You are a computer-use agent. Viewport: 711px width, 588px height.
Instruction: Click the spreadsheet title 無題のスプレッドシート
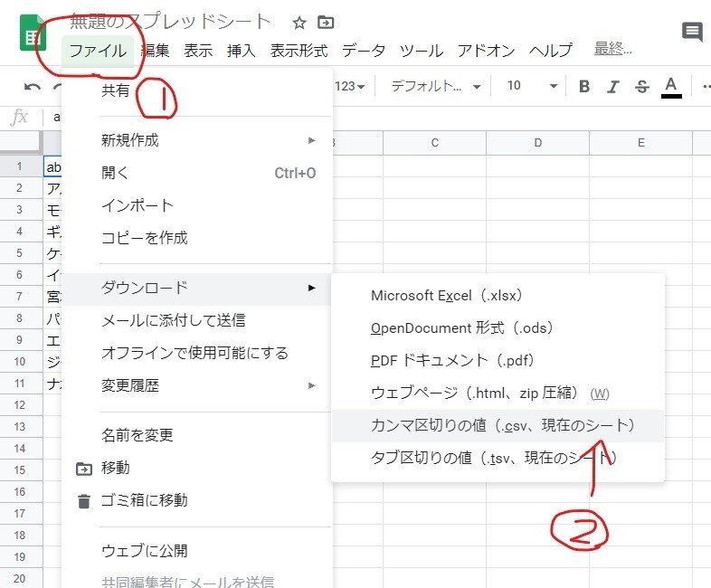(169, 22)
